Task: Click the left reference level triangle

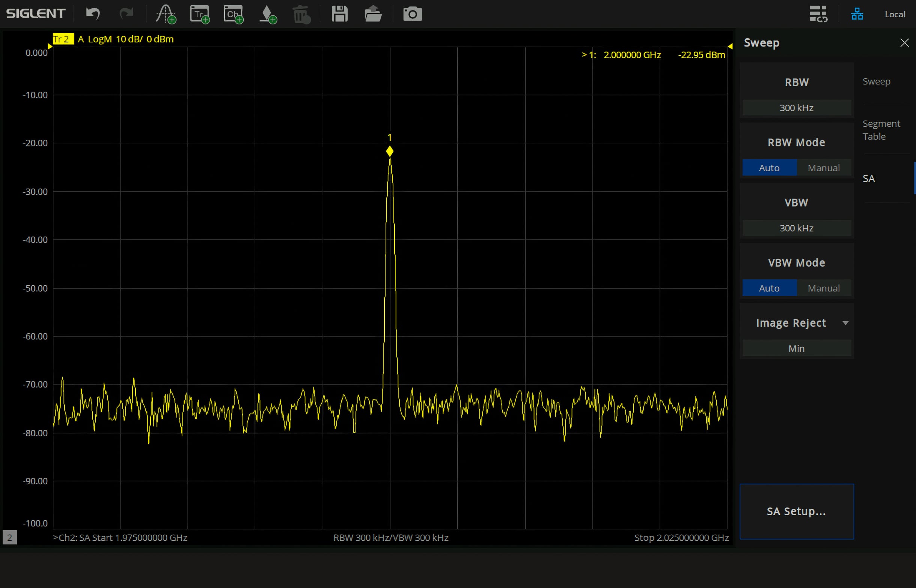Action: 50,46
